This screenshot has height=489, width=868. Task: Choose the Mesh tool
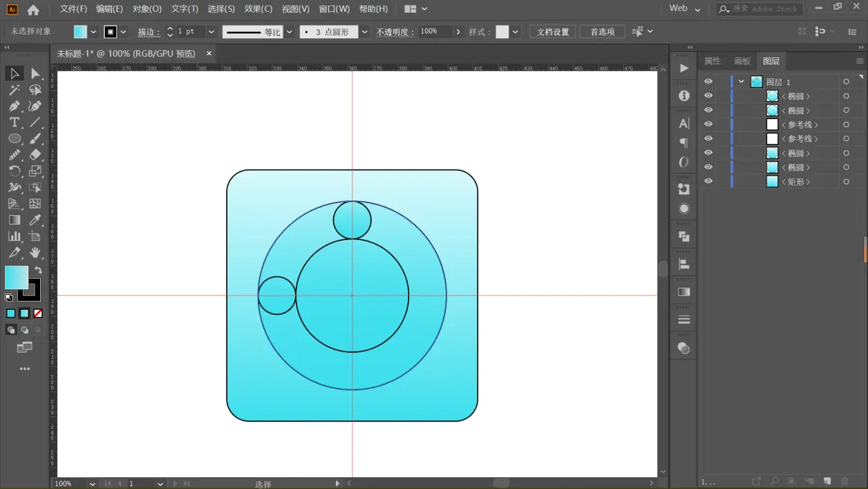tap(35, 204)
